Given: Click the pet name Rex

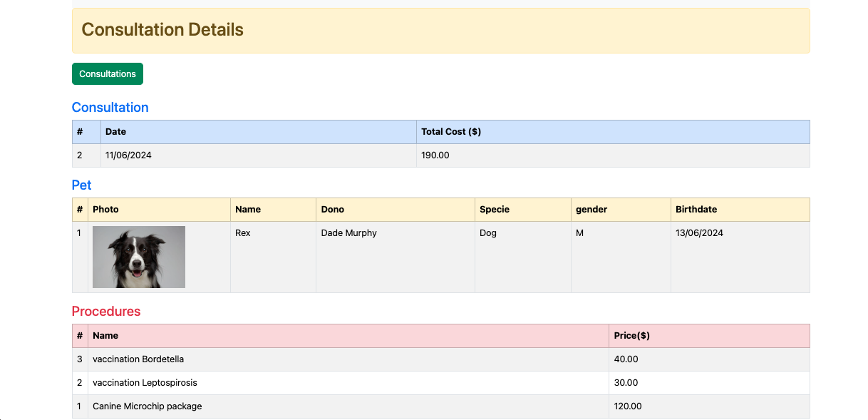Looking at the screenshot, I should (x=243, y=233).
